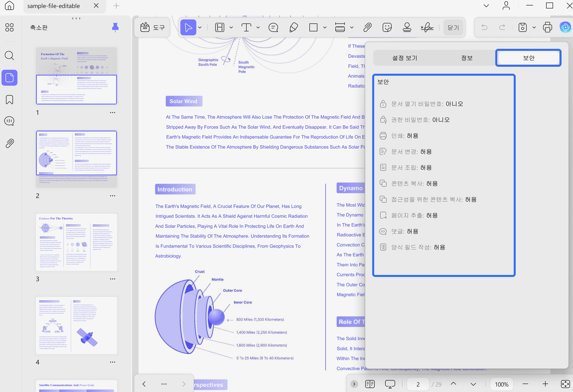Select the pencil drawing tool
The image size is (573, 392).
click(x=294, y=27)
